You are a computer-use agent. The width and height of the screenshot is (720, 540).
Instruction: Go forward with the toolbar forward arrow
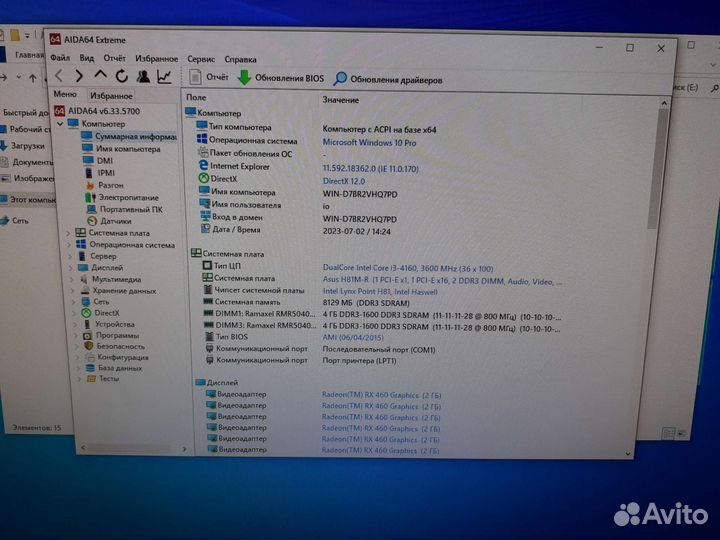tap(79, 75)
